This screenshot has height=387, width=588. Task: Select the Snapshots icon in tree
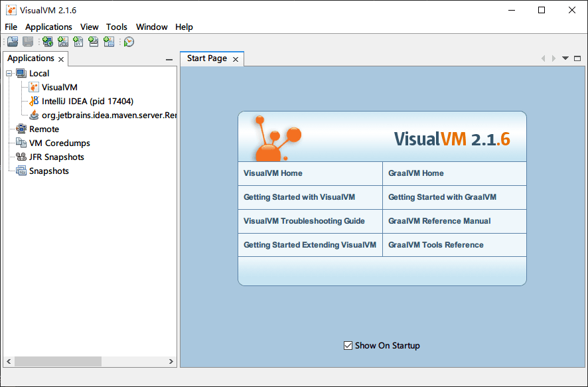pos(21,171)
